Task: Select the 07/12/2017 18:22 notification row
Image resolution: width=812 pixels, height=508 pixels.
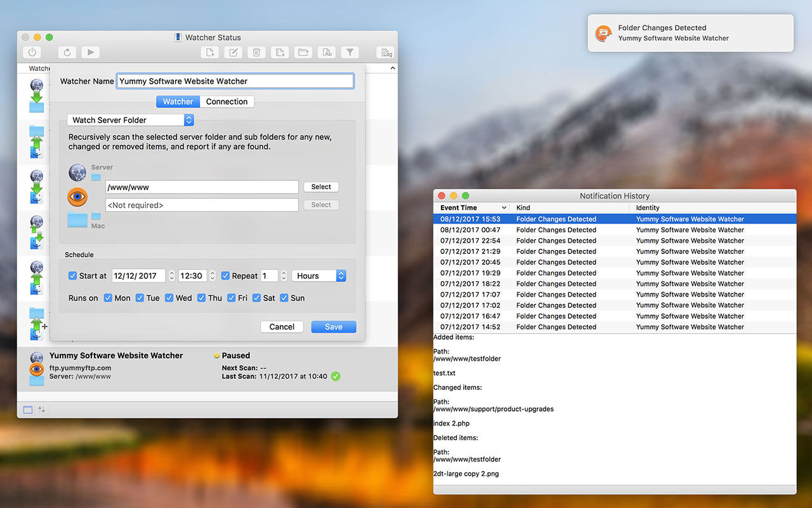Action: (x=615, y=284)
